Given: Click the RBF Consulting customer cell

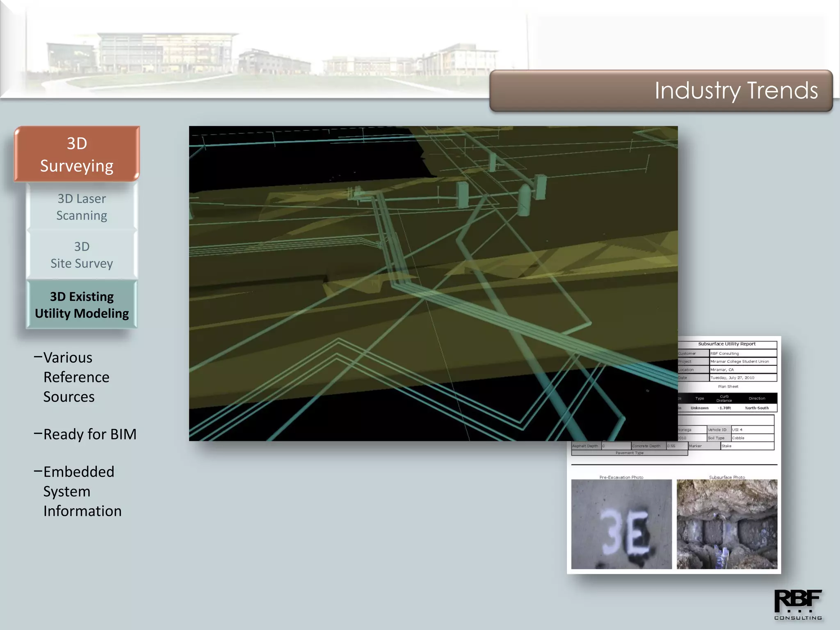Looking at the screenshot, I should [x=743, y=353].
